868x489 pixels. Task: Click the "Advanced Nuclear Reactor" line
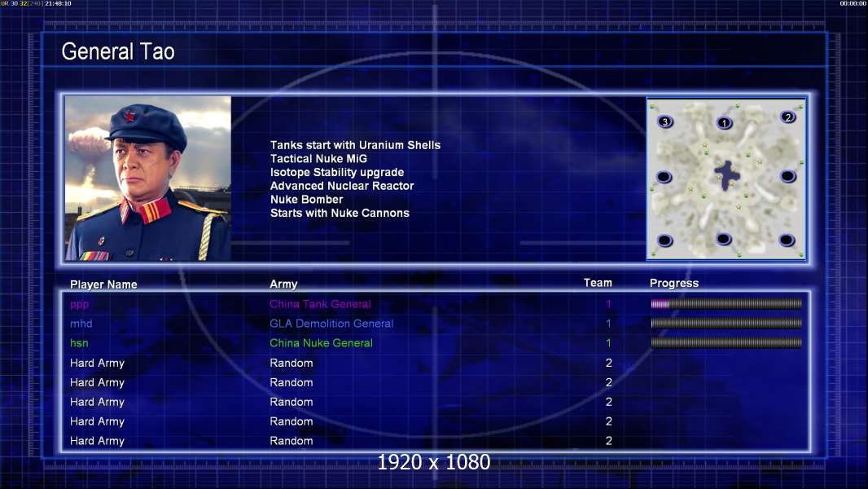[x=342, y=186]
